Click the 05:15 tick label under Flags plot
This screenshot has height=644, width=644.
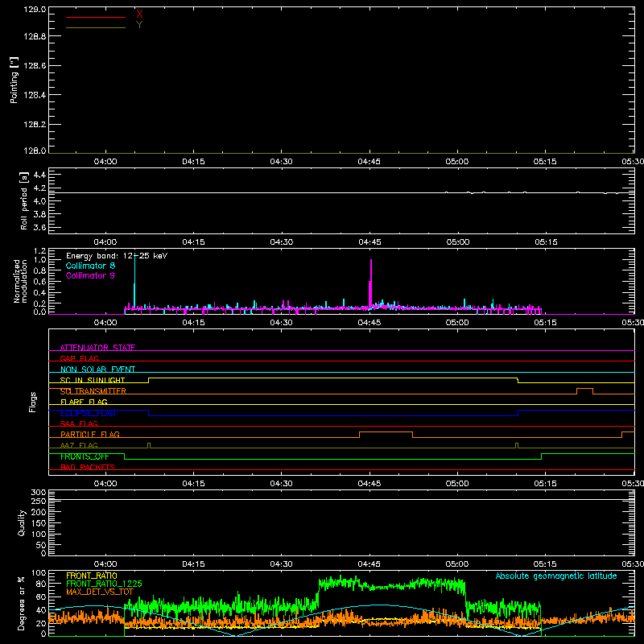click(x=545, y=484)
